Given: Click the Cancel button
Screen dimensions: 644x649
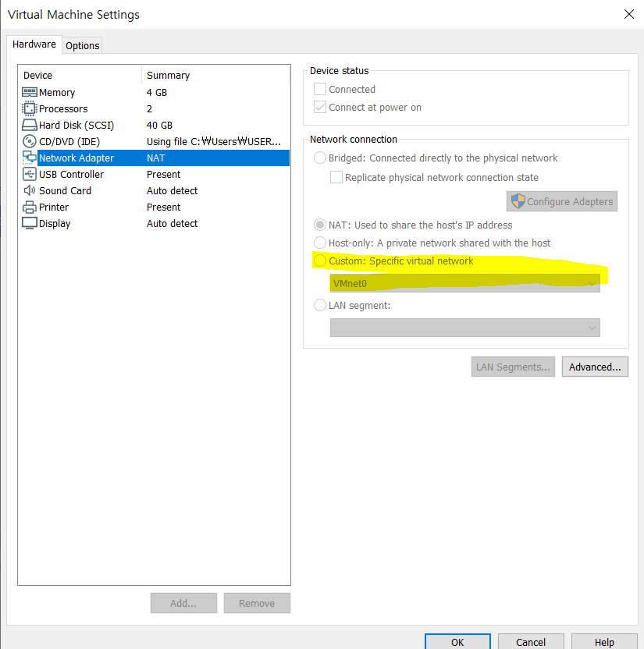Looking at the screenshot, I should [x=531, y=641].
